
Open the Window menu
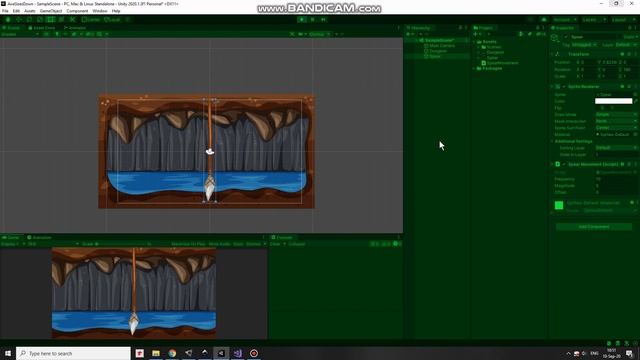[x=100, y=11]
